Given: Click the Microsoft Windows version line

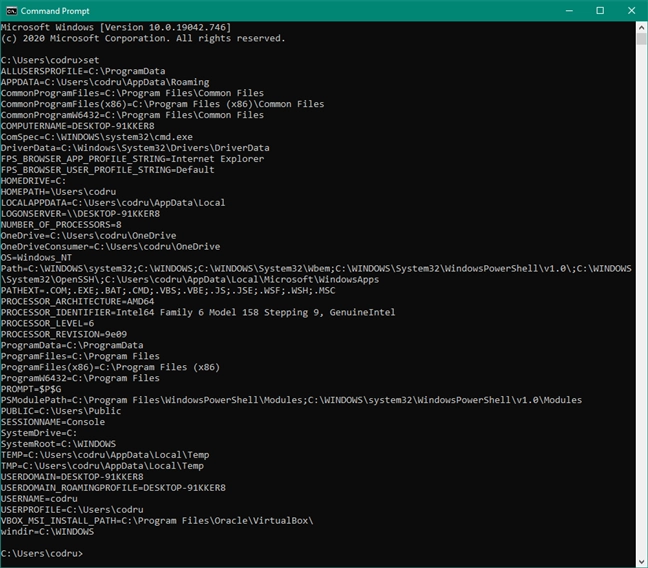Looking at the screenshot, I should (x=116, y=27).
